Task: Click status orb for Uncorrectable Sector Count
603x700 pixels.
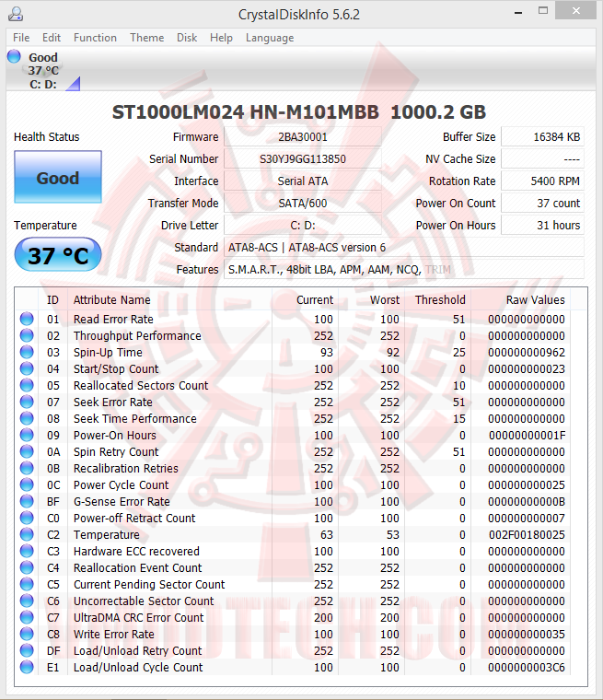Action: pos(27,601)
